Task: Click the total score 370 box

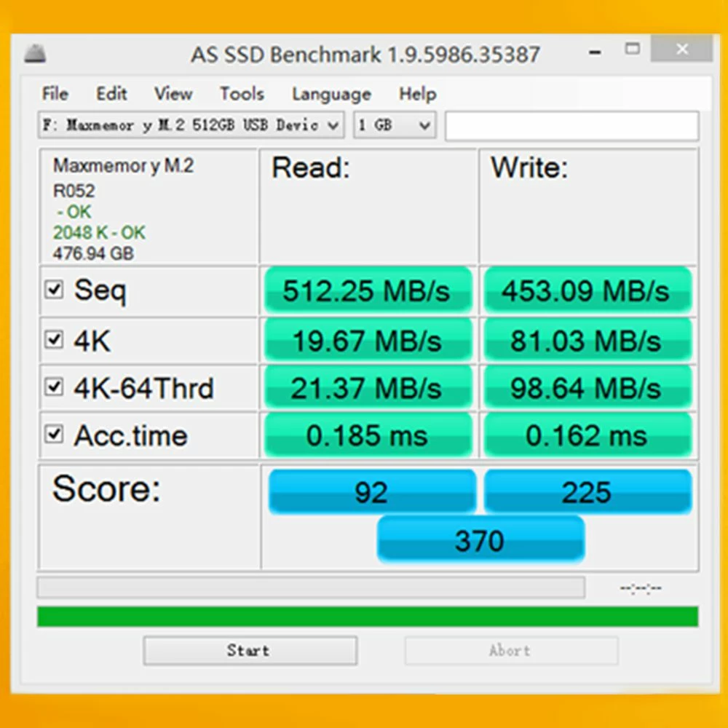Action: pos(480,541)
